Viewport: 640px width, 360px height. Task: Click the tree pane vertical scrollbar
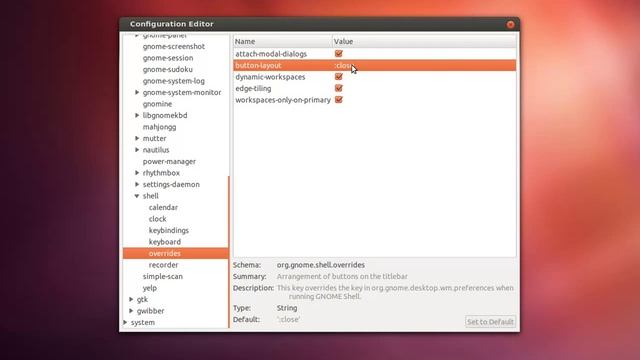click(x=229, y=252)
